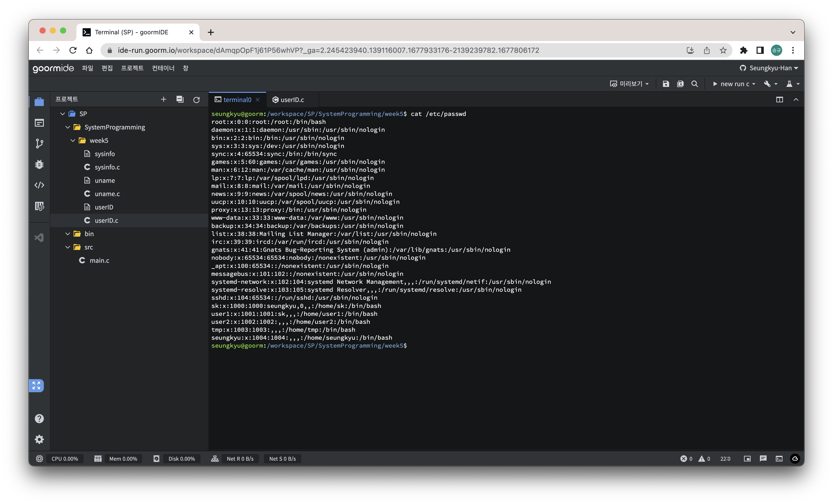Click the code brackets sidebar icon

pos(39,185)
